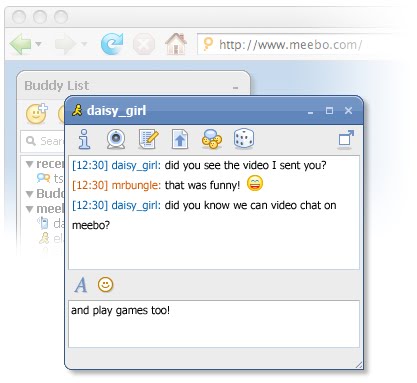417x383 pixels.
Task: Collapse the recent group in Buddy List
Action: 30,164
